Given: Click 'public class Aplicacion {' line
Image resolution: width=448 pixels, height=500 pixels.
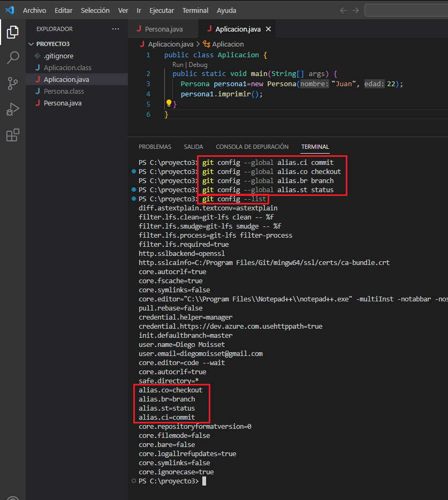Looking at the screenshot, I should pyautogui.click(x=216, y=55).
